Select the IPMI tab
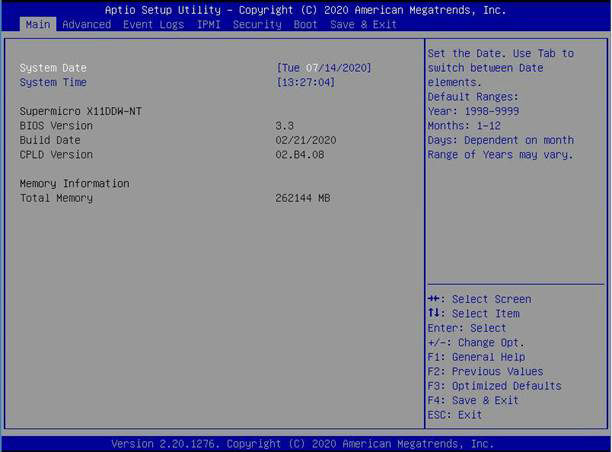 [x=208, y=24]
